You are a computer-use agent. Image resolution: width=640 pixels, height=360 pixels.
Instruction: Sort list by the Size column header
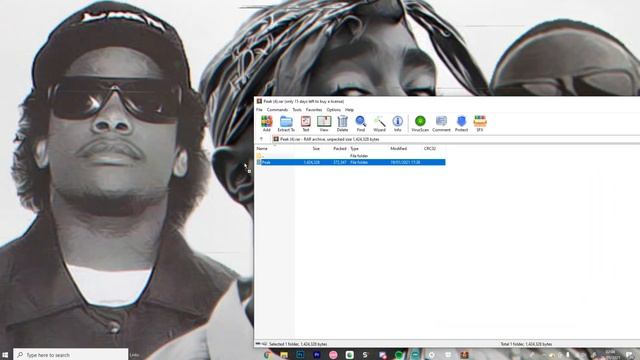(316, 149)
